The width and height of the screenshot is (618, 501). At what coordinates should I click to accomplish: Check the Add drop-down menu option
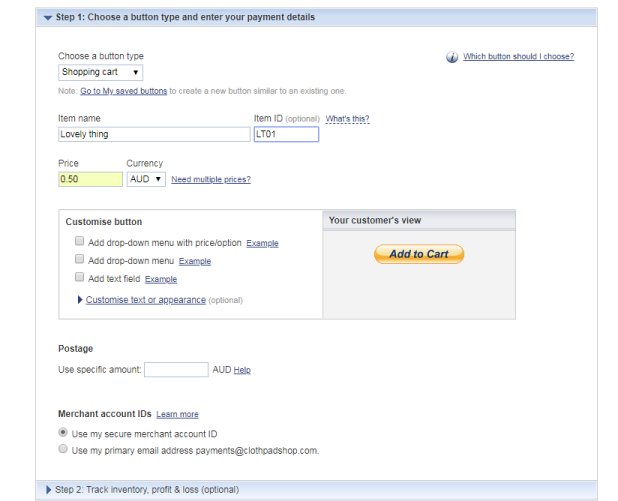[x=80, y=260]
